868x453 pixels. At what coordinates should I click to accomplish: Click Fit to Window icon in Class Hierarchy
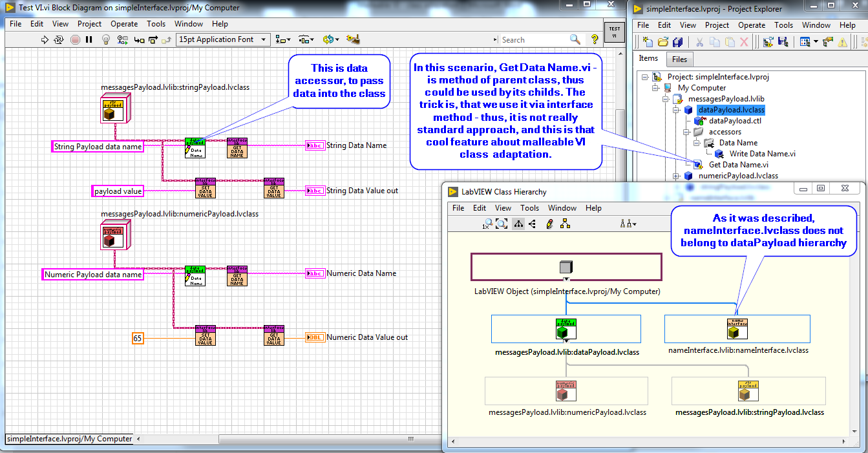[x=502, y=224]
